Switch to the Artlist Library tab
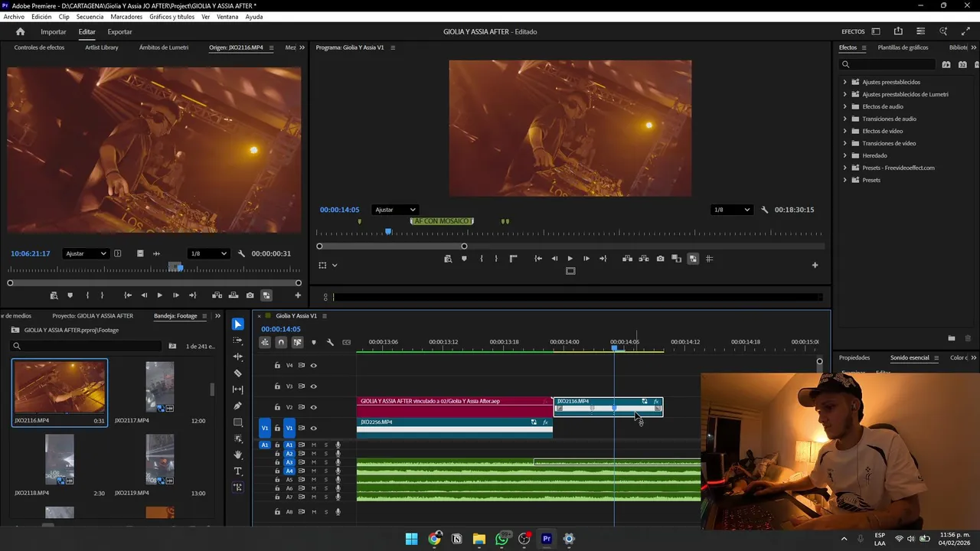 pos(101,47)
